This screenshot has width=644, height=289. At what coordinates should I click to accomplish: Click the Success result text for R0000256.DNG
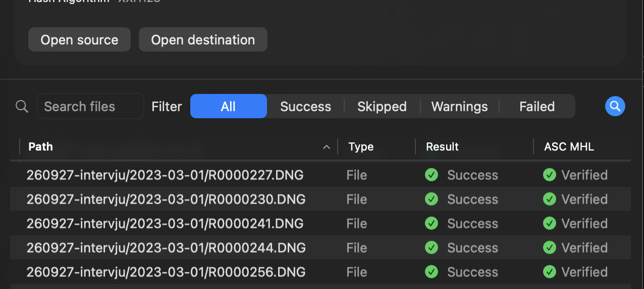(x=472, y=272)
